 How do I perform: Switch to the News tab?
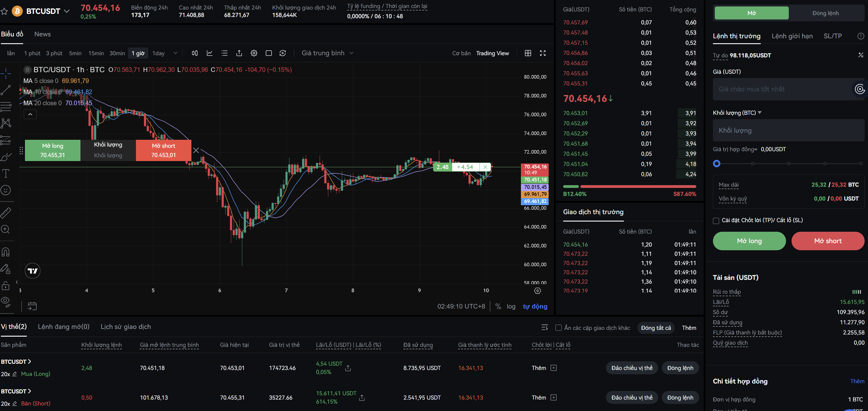(43, 34)
